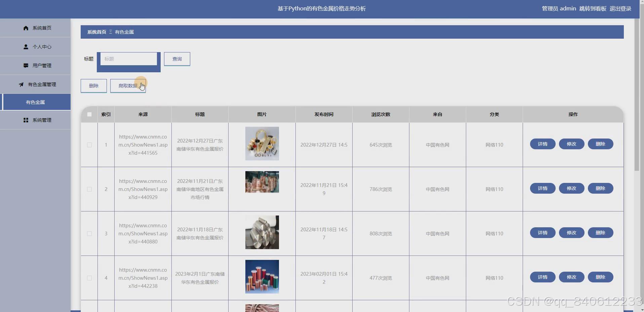Click 删除 for row 4 (id=442238)

point(600,277)
